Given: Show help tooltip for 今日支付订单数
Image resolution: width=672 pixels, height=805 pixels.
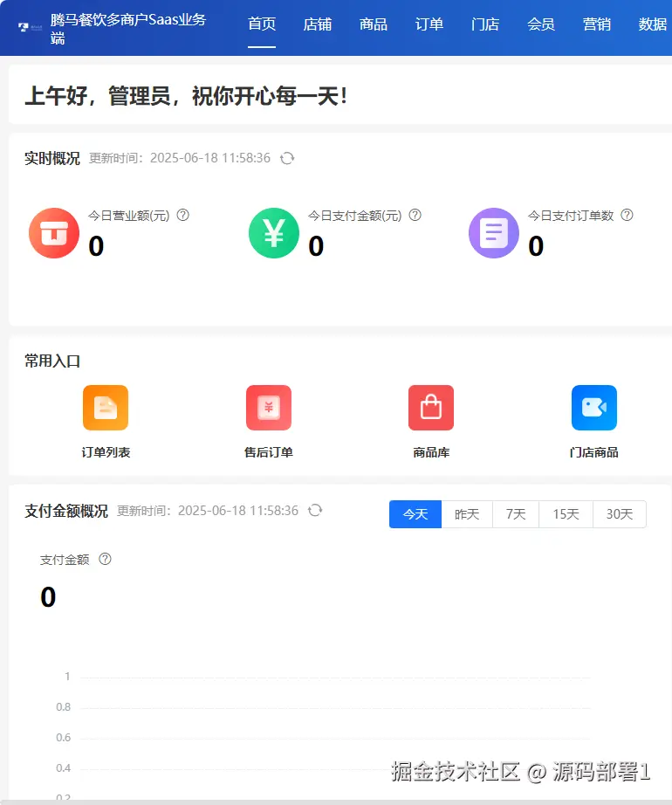Looking at the screenshot, I should coord(627,215).
